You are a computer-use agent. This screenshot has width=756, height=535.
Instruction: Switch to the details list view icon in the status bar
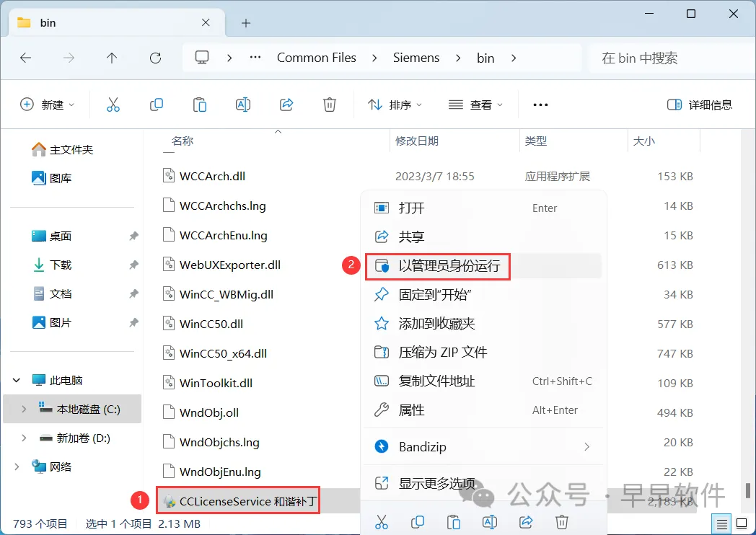pyautogui.click(x=722, y=524)
